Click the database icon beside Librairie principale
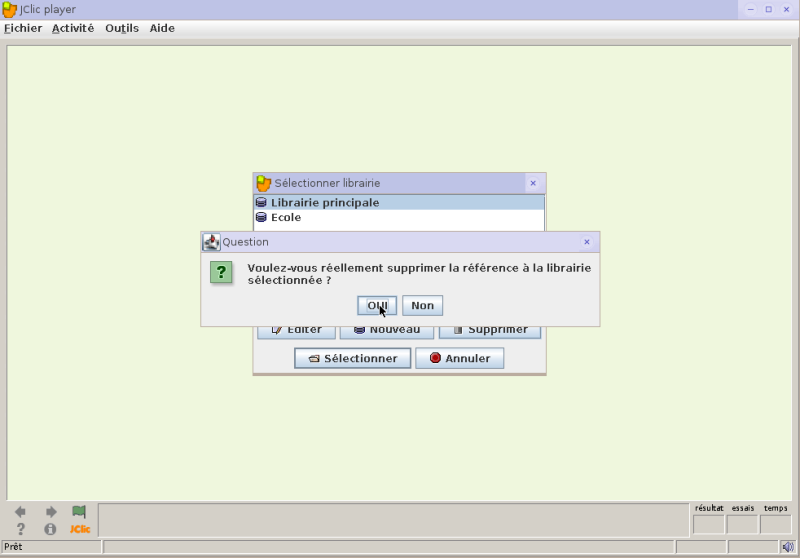800x558 pixels. point(261,202)
